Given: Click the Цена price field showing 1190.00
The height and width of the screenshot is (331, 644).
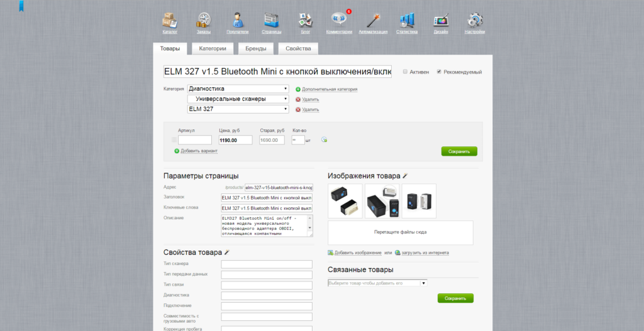Looking at the screenshot, I should (235, 140).
